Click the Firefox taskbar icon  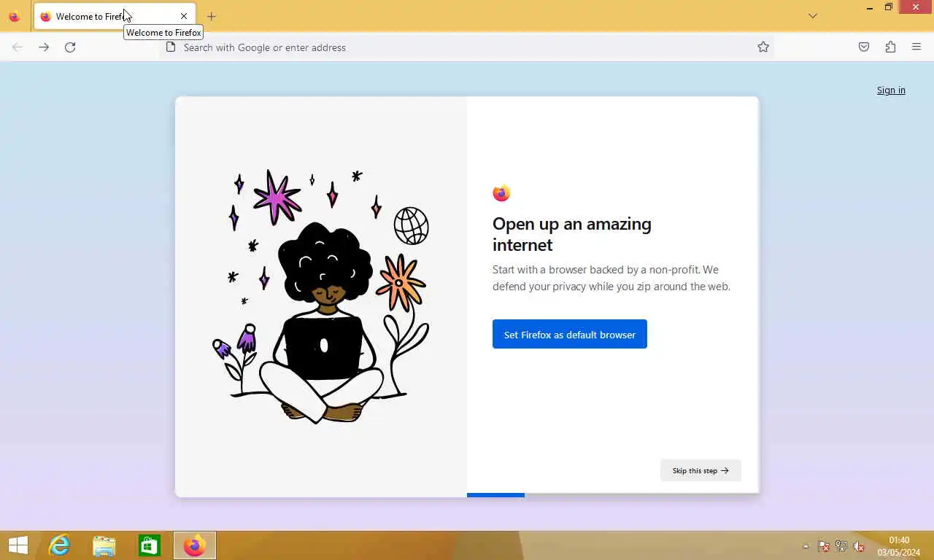195,545
